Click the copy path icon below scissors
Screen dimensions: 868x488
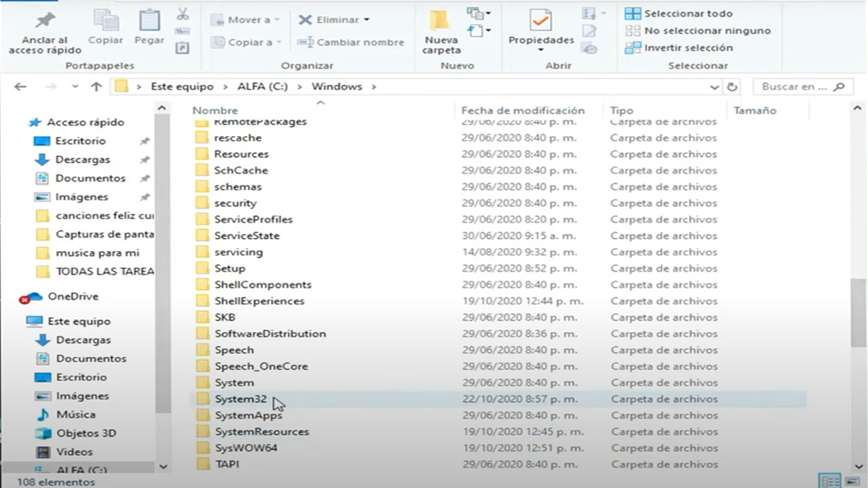point(182,31)
